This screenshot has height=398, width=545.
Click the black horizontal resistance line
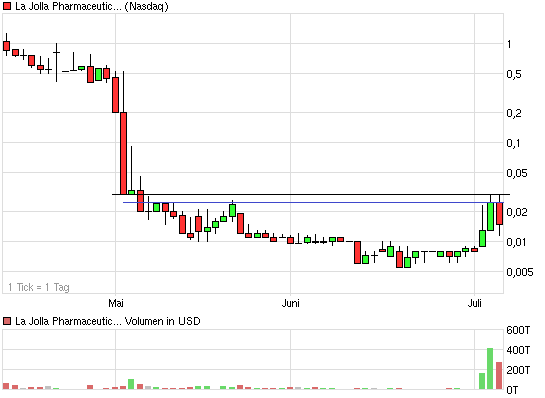[311, 194]
